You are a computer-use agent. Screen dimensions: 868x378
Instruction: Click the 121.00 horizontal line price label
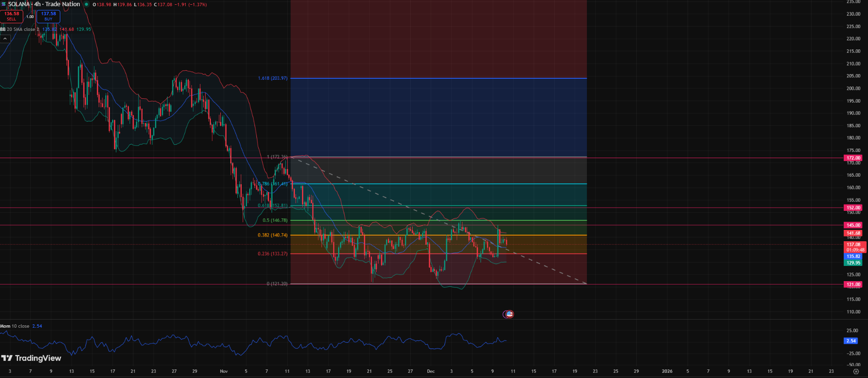click(x=853, y=284)
